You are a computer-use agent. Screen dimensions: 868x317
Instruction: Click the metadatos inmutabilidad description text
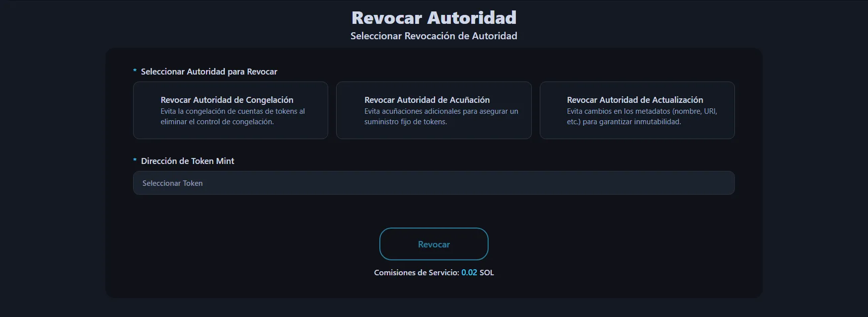642,117
